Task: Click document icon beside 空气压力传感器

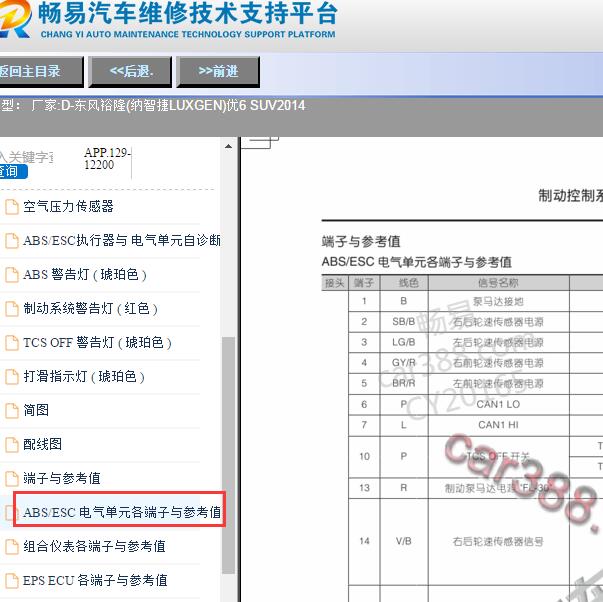Action: [x=12, y=207]
